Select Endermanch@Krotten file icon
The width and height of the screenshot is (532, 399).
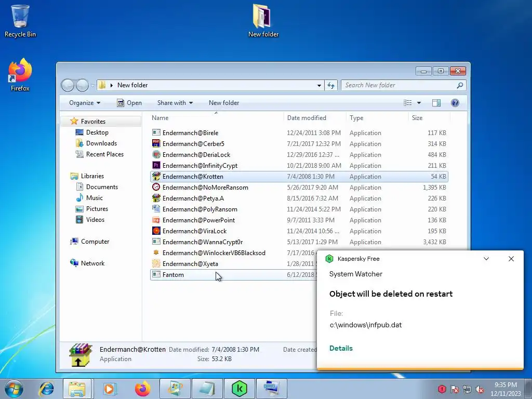156,176
